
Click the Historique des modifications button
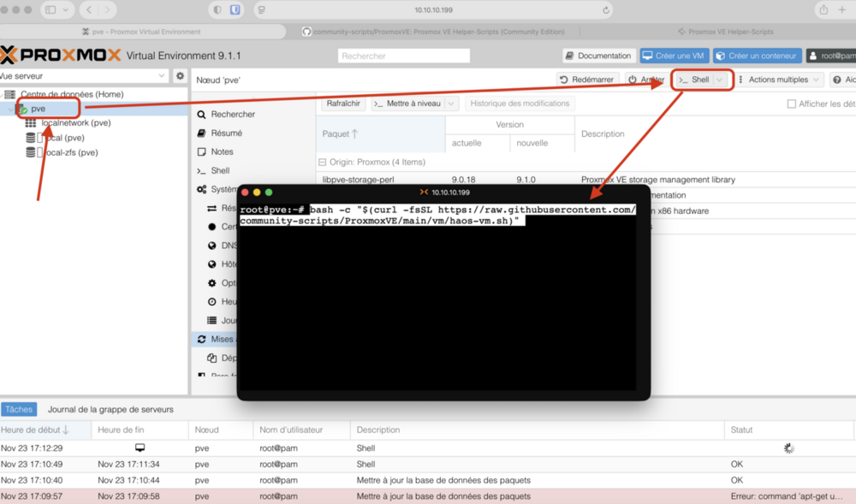[520, 103]
